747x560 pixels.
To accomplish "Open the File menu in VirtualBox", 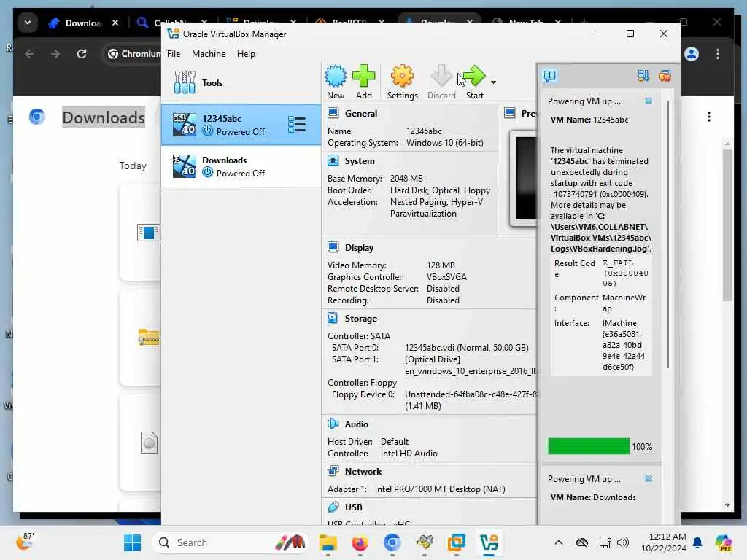I will coord(174,54).
